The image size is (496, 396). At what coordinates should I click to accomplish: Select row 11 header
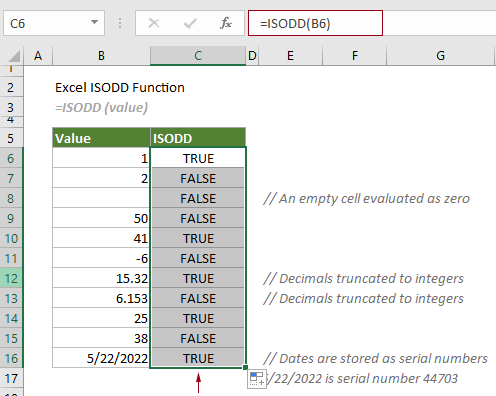pyautogui.click(x=11, y=258)
